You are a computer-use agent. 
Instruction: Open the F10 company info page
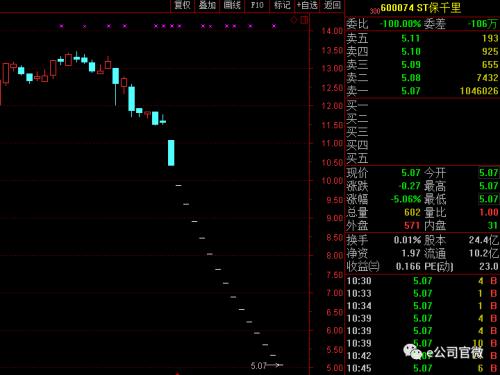(257, 5)
